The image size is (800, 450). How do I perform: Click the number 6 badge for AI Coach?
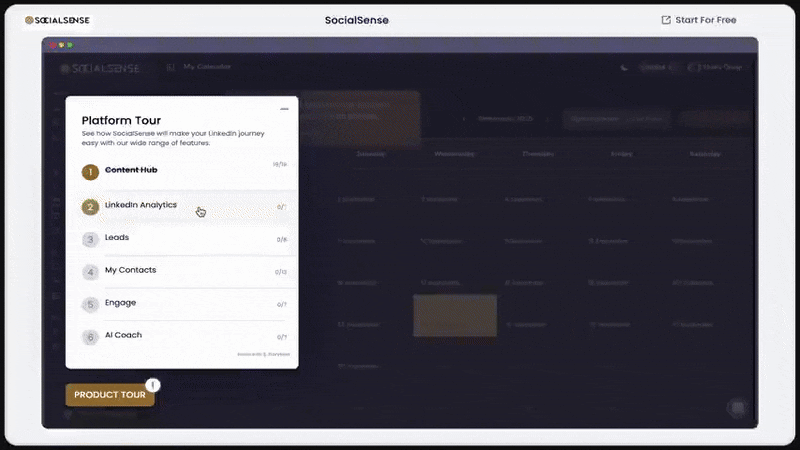[90, 337]
